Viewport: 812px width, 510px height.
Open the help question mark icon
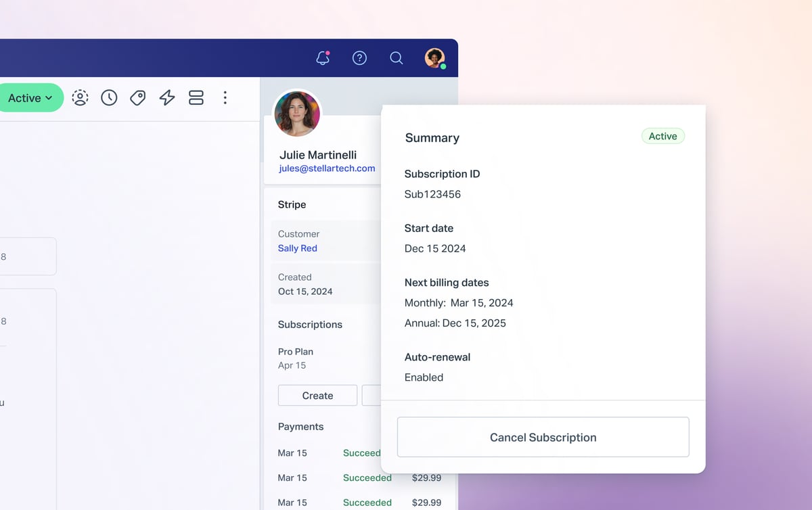click(359, 58)
